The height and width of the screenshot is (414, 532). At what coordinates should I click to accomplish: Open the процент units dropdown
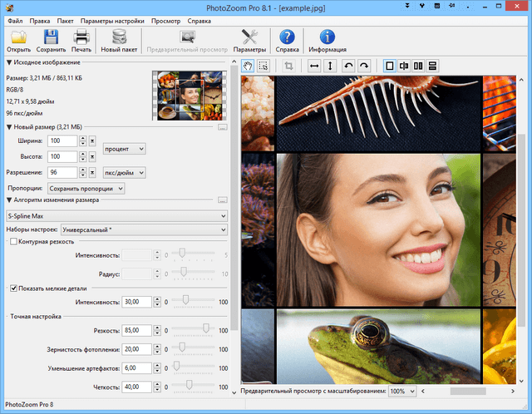(x=125, y=148)
